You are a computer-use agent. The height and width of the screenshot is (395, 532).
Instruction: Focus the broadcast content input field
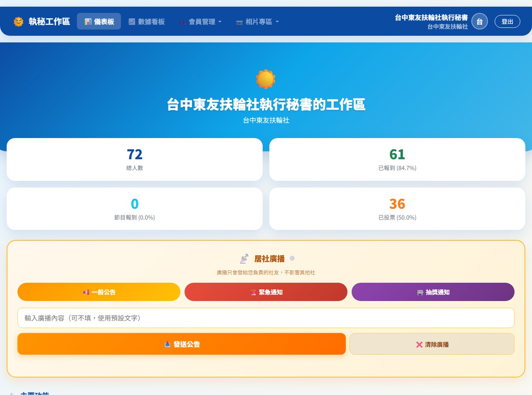(x=266, y=318)
